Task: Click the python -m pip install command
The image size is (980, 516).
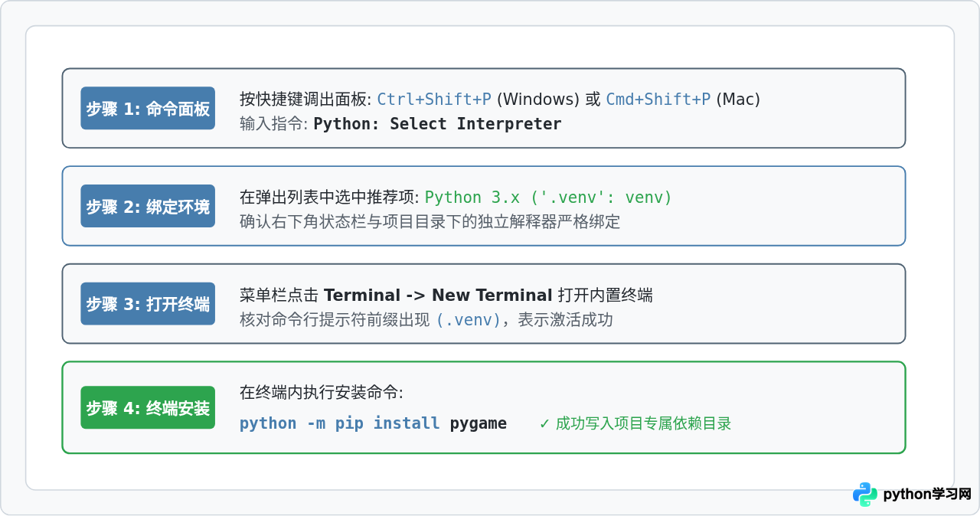Action: point(339,423)
